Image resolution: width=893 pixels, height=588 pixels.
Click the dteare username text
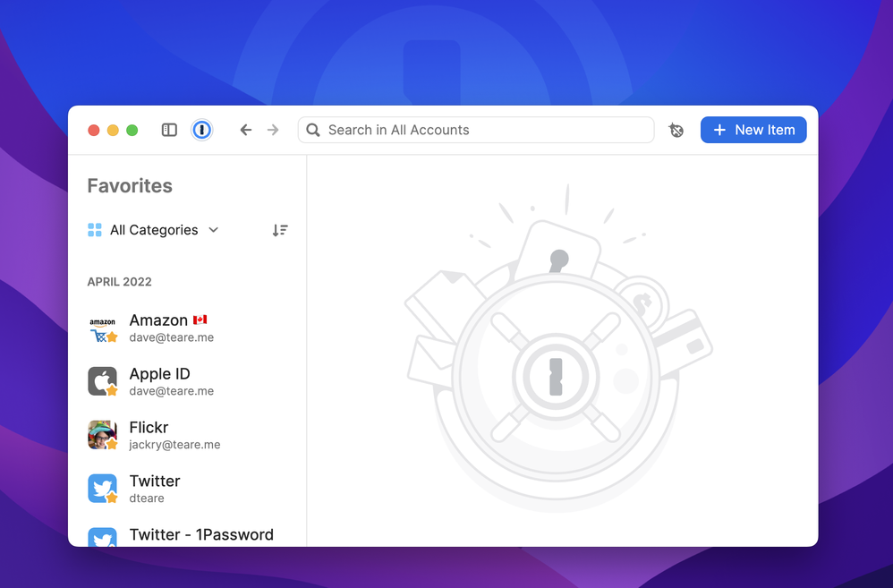click(x=147, y=499)
